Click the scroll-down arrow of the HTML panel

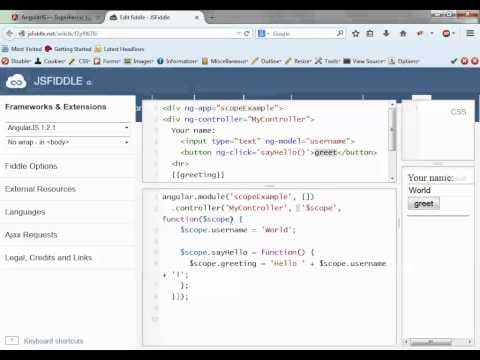click(x=393, y=179)
